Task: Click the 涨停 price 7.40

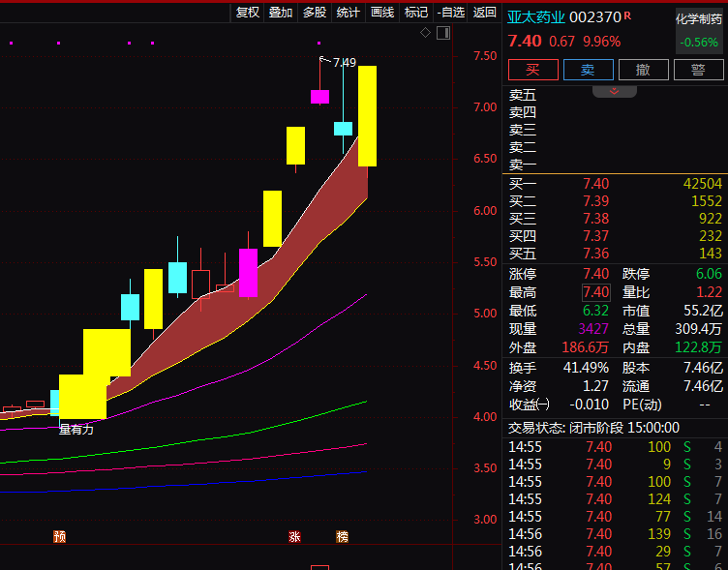Action: pos(595,274)
